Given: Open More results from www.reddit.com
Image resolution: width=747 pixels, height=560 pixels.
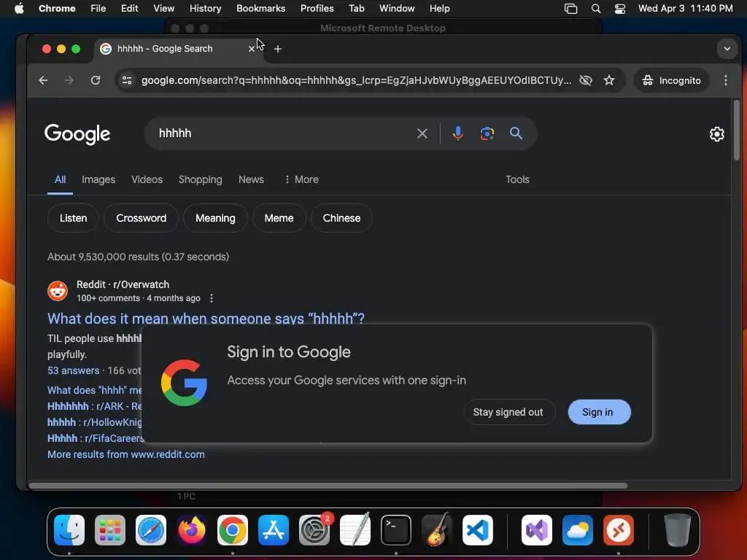Looking at the screenshot, I should click(x=125, y=454).
